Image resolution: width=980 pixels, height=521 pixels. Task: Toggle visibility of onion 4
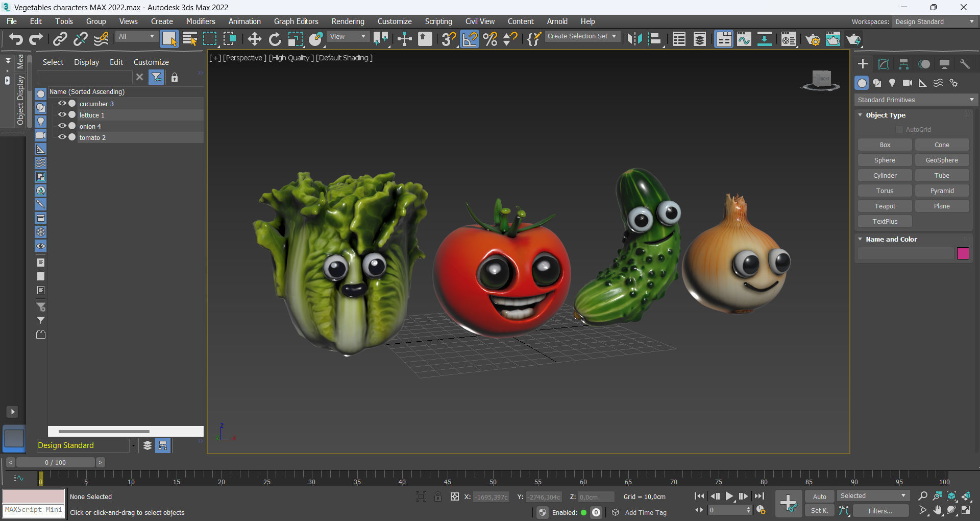click(62, 126)
